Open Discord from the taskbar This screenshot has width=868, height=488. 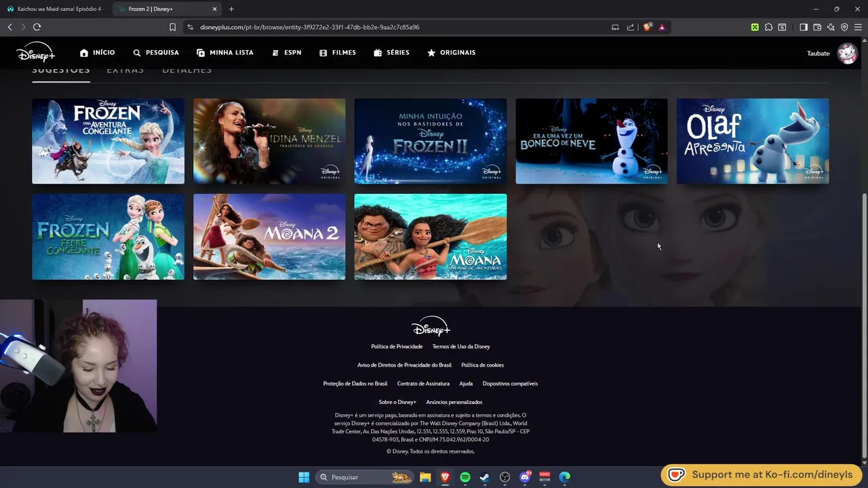[525, 477]
